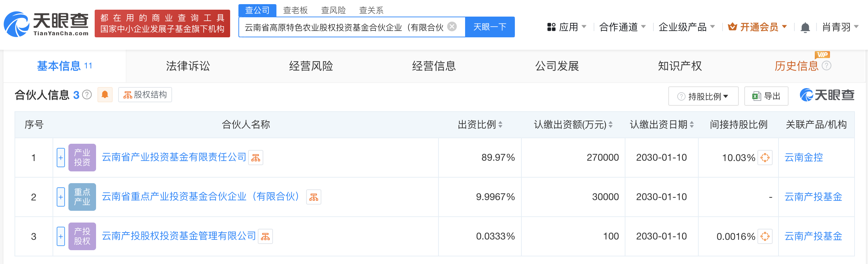Switch to 历史信息 VIP tab

pos(796,66)
